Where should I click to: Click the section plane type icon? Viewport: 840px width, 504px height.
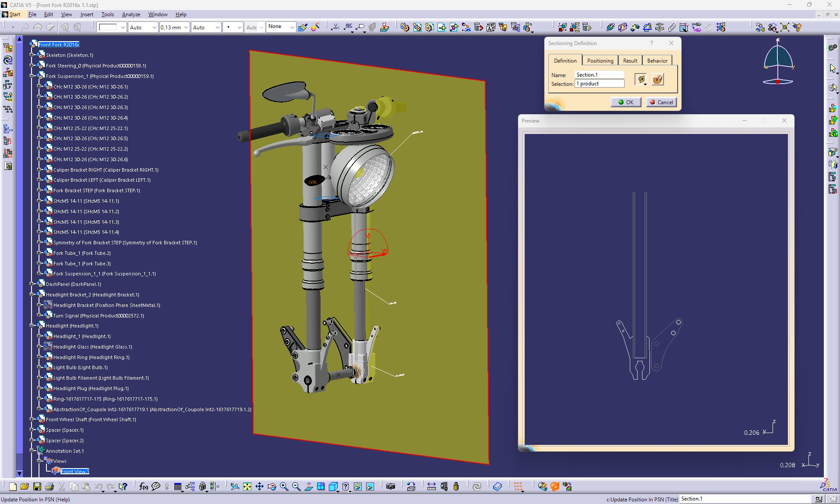[641, 79]
